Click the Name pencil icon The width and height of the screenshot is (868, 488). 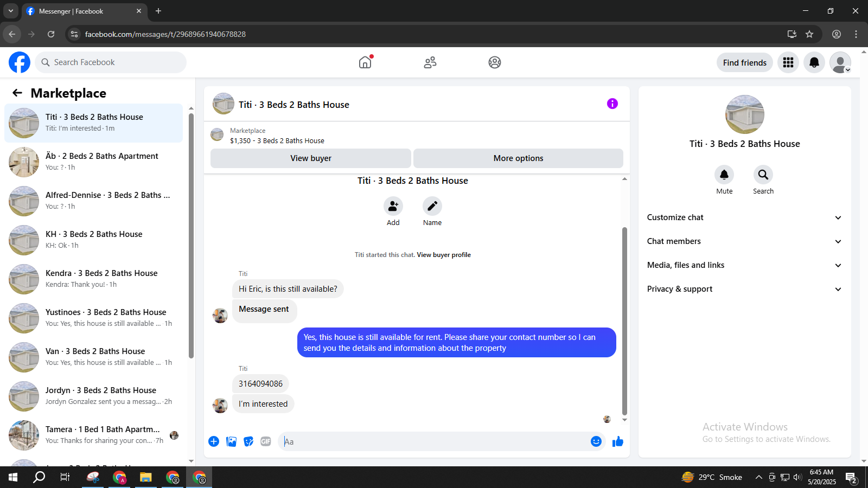click(432, 206)
